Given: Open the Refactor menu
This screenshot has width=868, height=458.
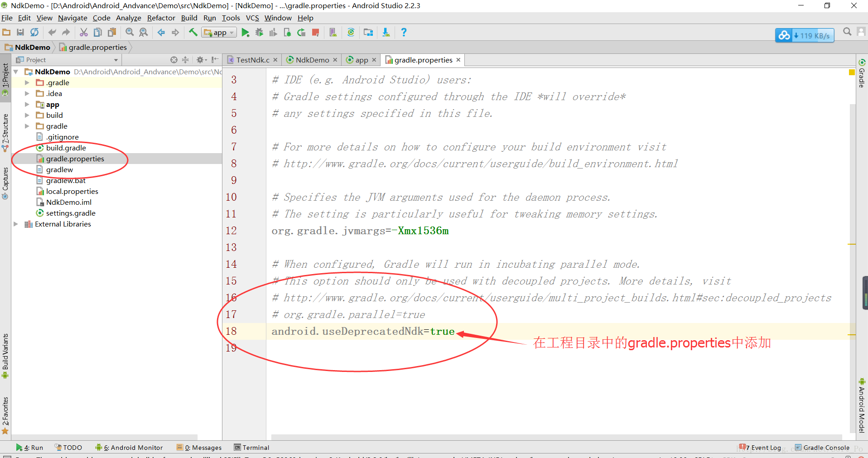Looking at the screenshot, I should click(x=161, y=18).
